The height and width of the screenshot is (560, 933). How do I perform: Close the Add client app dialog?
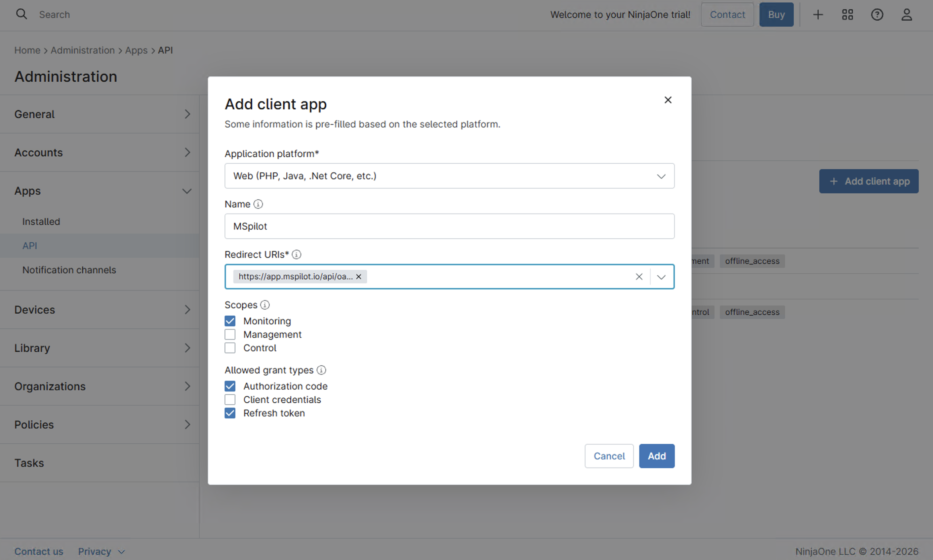click(x=668, y=100)
